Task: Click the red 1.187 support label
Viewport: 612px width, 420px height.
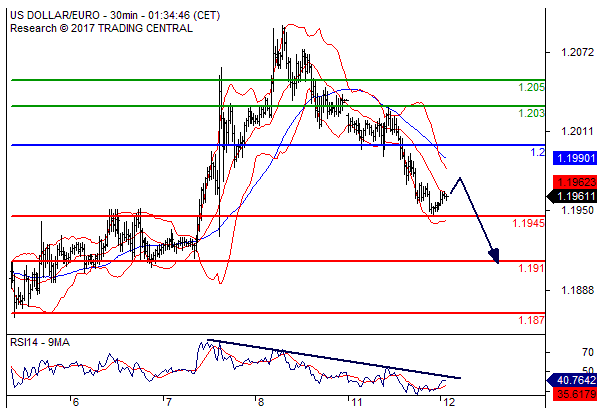Action: pos(531,320)
